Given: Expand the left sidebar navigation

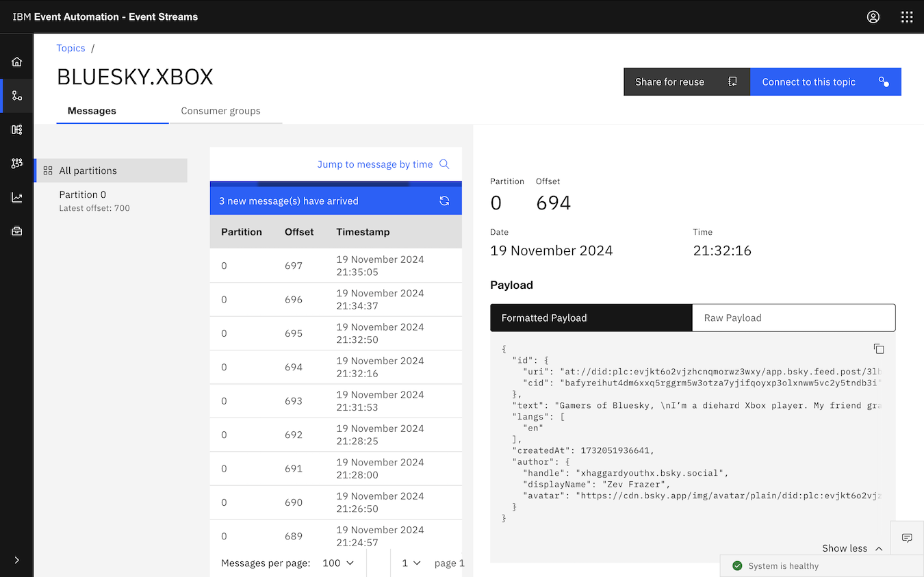Looking at the screenshot, I should point(16,560).
